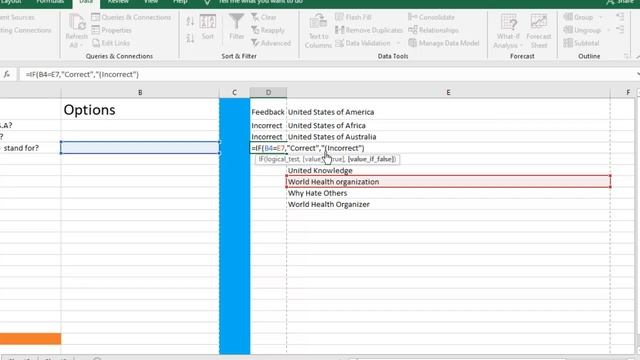Click Show Detail icon beside Group
Viewport: 640px width, 360px height.
pos(620,17)
